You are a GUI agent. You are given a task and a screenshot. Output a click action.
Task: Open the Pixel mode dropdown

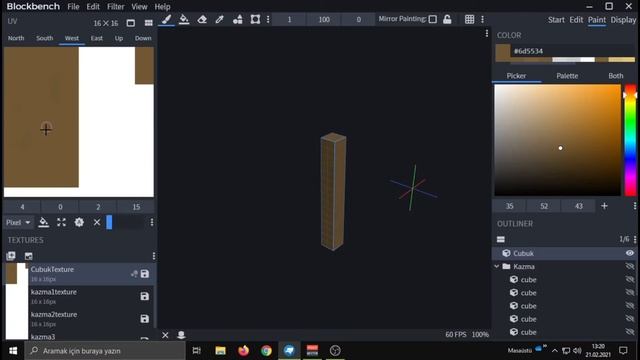[x=18, y=222]
